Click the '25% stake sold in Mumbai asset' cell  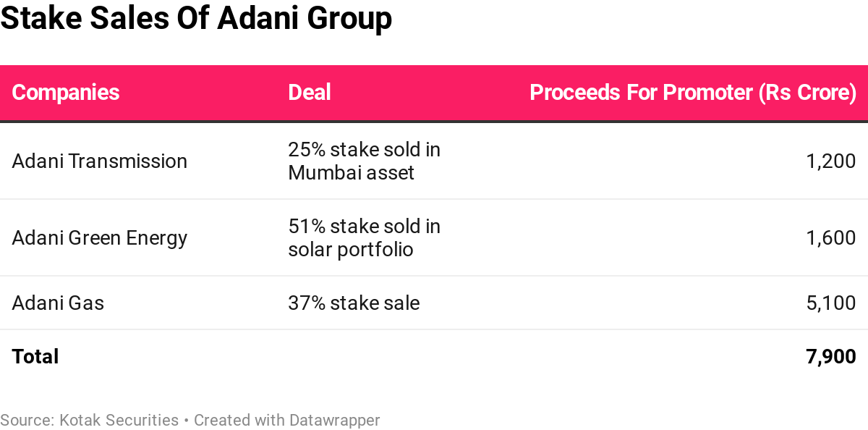(x=364, y=161)
